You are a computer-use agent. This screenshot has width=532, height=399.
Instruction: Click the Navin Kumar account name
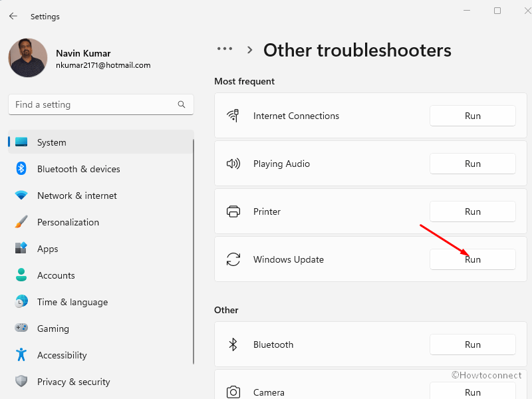click(83, 53)
